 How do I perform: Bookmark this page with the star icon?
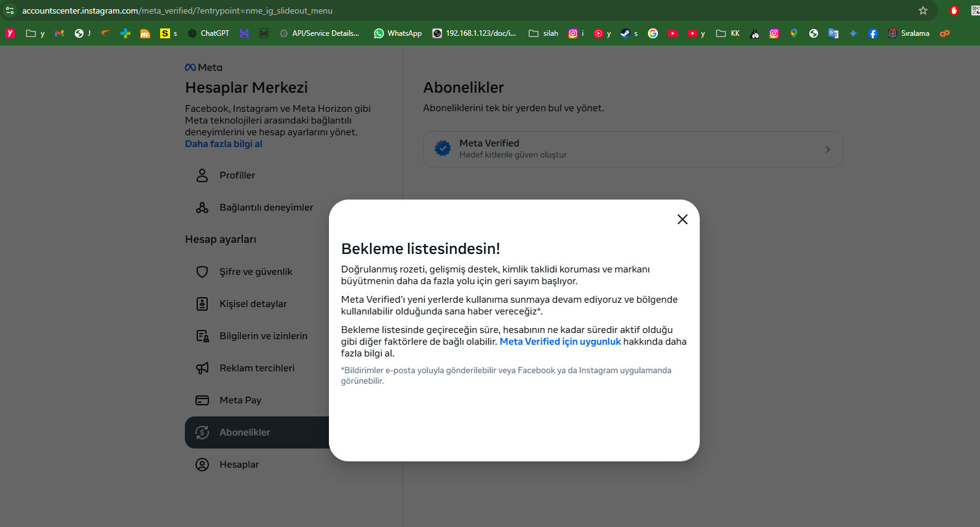pyautogui.click(x=923, y=11)
